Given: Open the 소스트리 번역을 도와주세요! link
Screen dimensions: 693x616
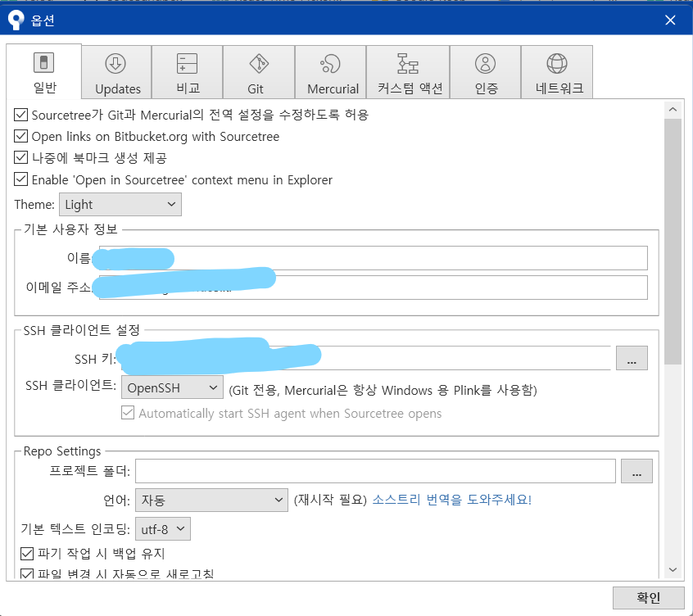Looking at the screenshot, I should click(451, 500).
